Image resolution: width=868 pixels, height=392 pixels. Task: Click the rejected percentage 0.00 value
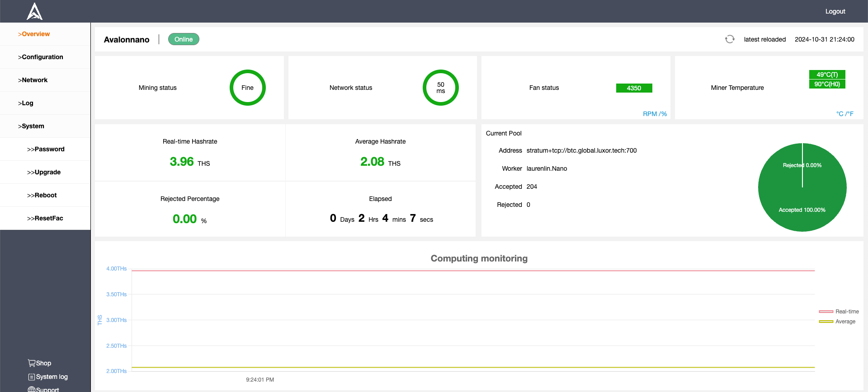tap(184, 219)
